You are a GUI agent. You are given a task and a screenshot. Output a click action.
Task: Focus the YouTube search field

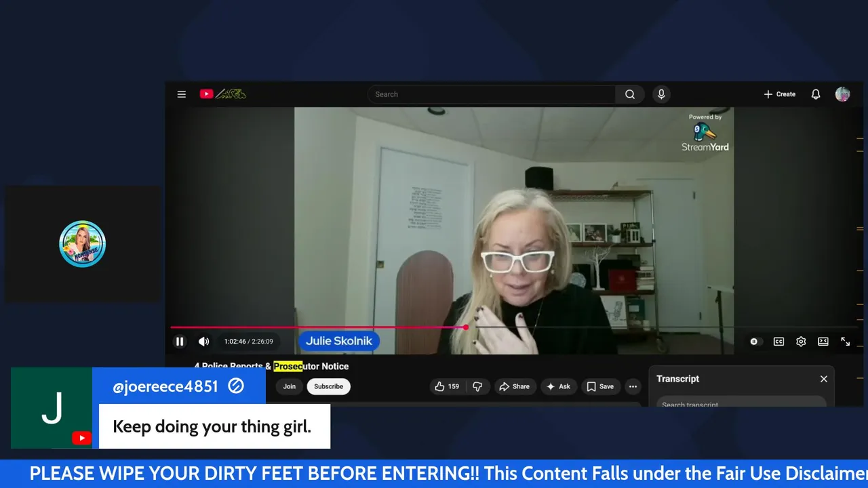(x=492, y=94)
